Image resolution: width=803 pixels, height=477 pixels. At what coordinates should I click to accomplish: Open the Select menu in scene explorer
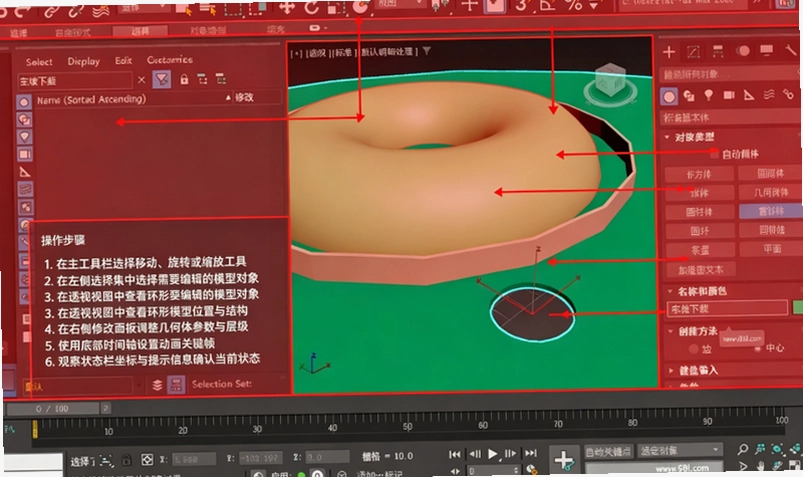[x=39, y=62]
